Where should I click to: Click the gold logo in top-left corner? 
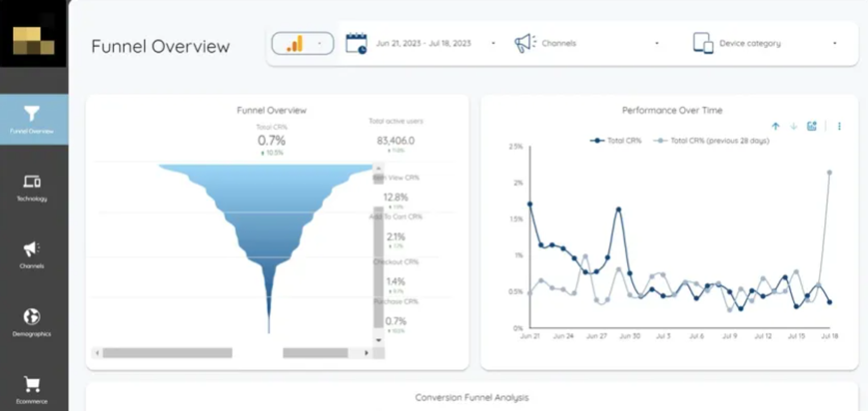point(33,41)
